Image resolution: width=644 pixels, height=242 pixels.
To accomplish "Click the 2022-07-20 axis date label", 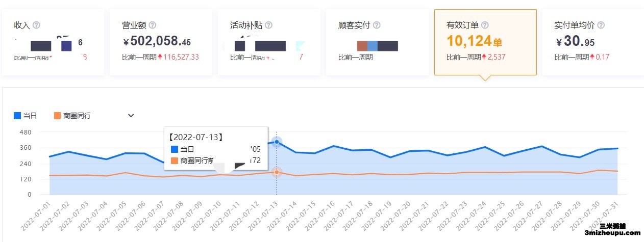I will click(395, 217).
